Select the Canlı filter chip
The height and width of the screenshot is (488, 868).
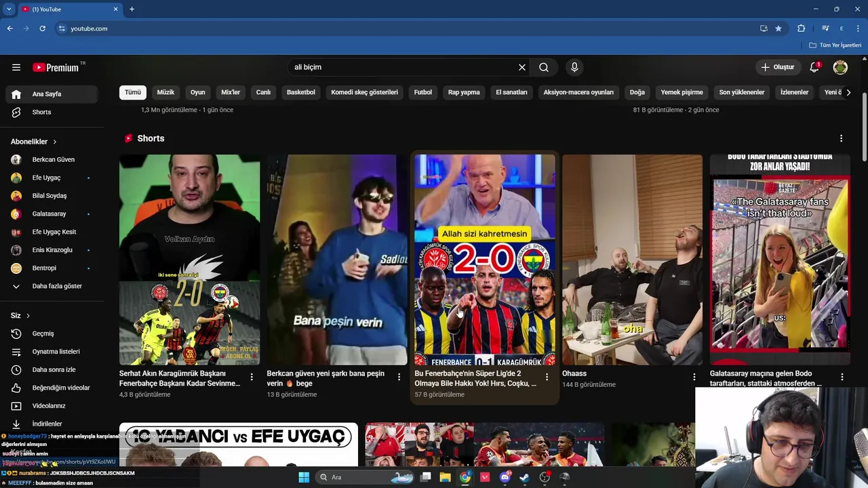click(263, 92)
